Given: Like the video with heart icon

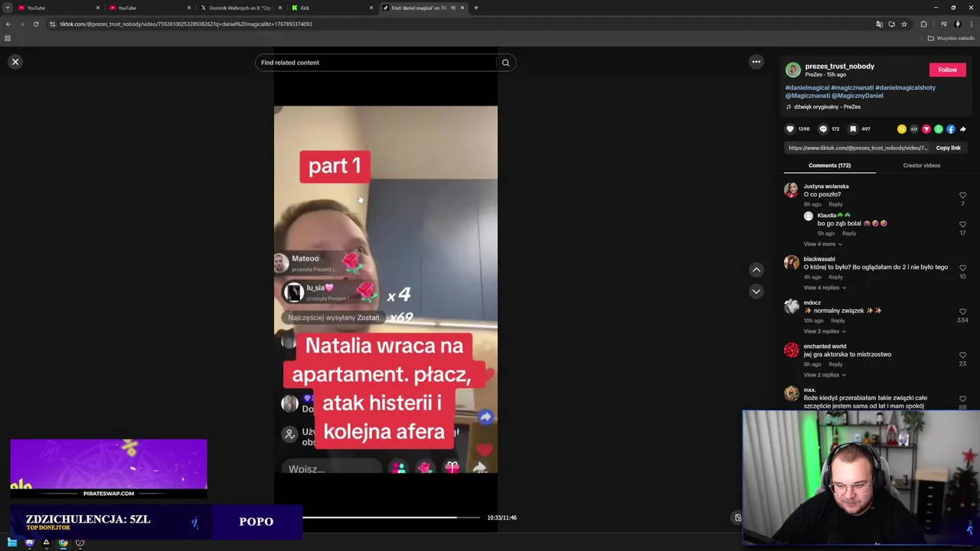Looking at the screenshot, I should click(790, 129).
